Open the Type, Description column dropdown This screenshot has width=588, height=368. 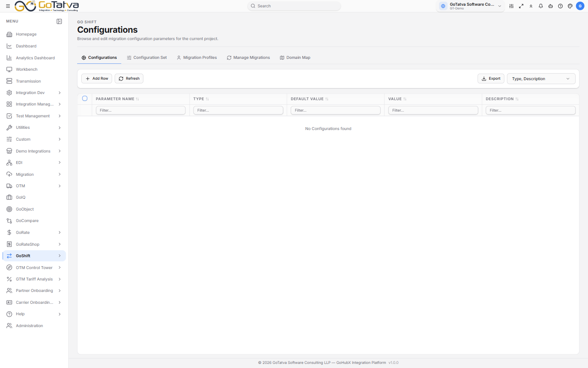click(541, 79)
